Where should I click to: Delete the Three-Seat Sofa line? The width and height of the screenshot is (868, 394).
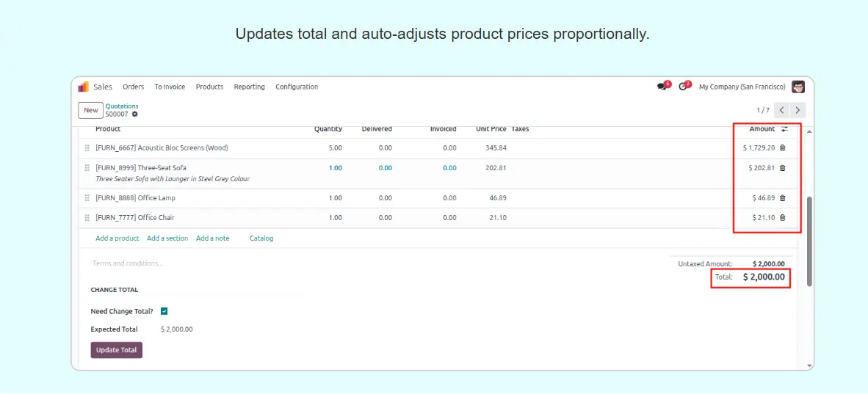point(782,168)
